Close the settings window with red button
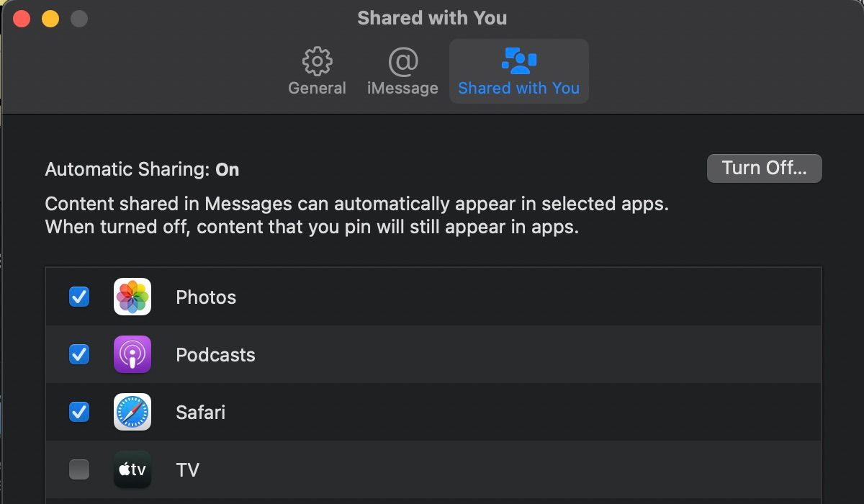The height and width of the screenshot is (504, 864). click(x=22, y=19)
